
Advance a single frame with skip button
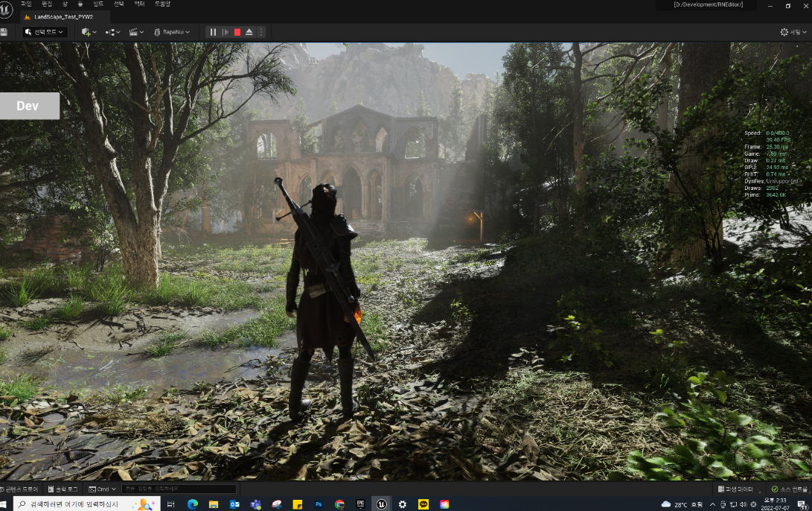225,32
